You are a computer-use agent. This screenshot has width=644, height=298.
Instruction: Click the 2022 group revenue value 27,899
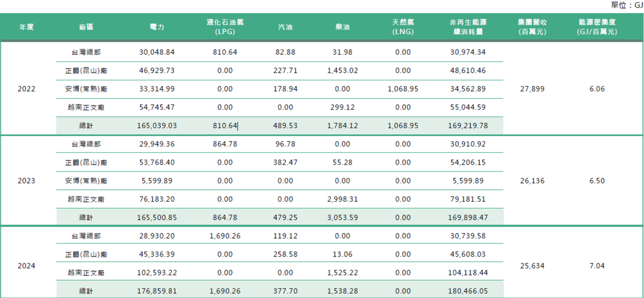(x=532, y=89)
